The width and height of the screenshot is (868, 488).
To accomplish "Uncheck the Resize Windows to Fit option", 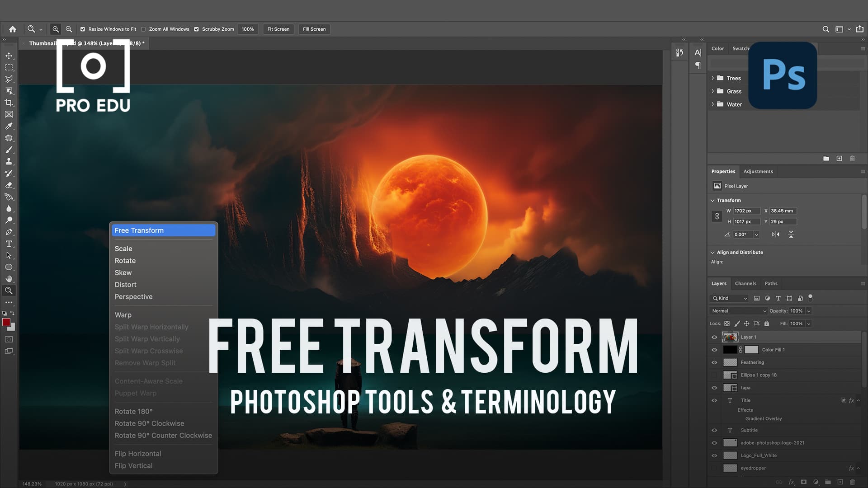I will coord(83,29).
